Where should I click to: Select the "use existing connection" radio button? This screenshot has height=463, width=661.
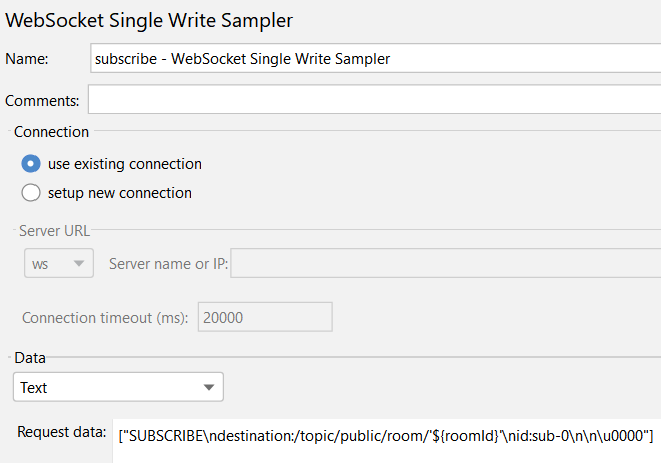(x=31, y=164)
